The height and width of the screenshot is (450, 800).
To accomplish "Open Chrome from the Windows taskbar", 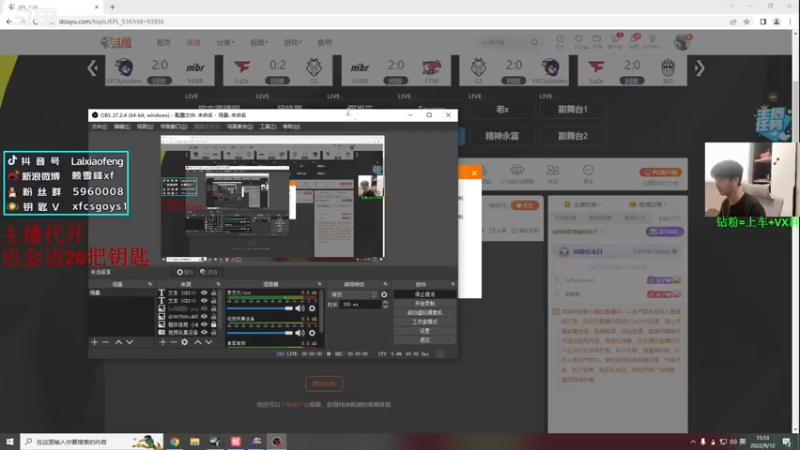I will tap(174, 441).
